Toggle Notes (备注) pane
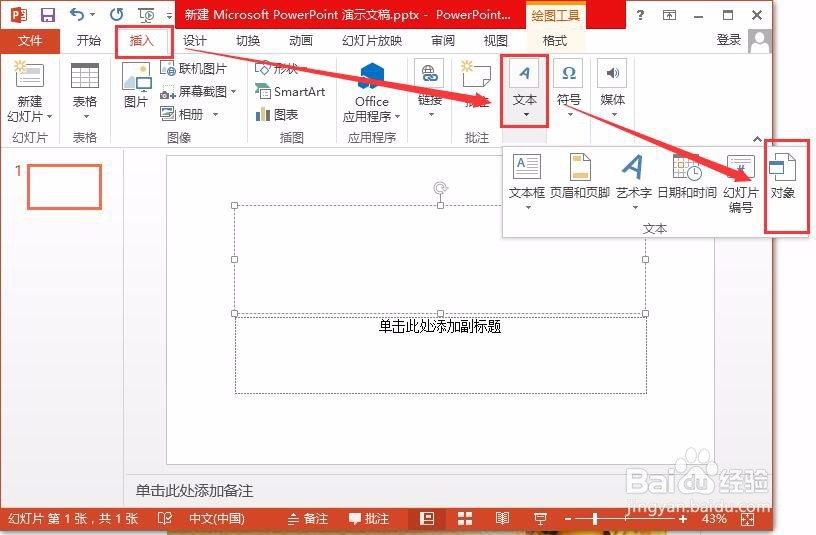 click(x=308, y=518)
